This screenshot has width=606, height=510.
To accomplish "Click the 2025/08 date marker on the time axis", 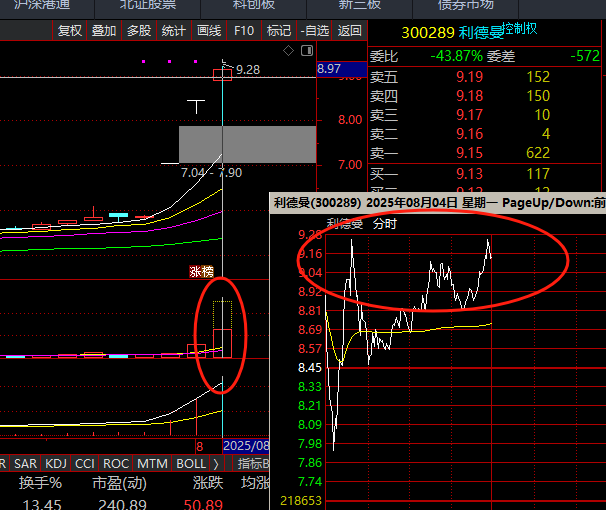I will click(246, 446).
